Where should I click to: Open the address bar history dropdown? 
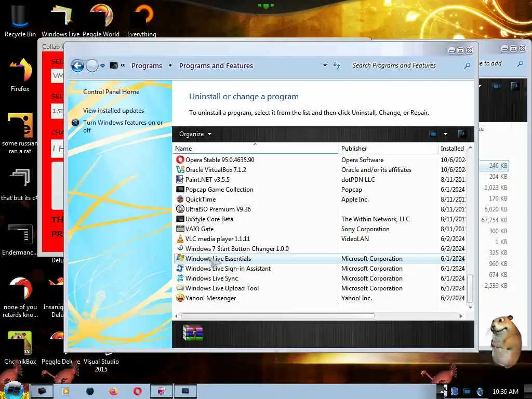325,65
